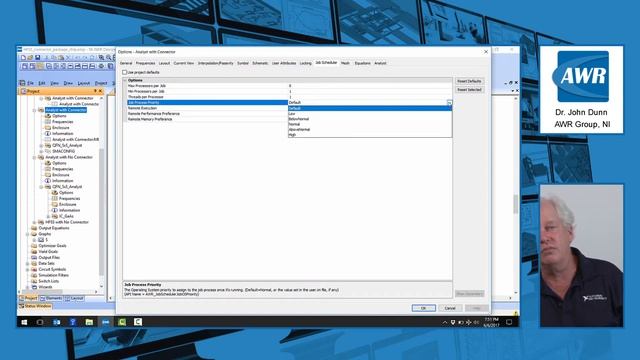Viewport: 640px width, 360px height.
Task: Expand the SMACONFIG tree node
Action: tap(41, 151)
